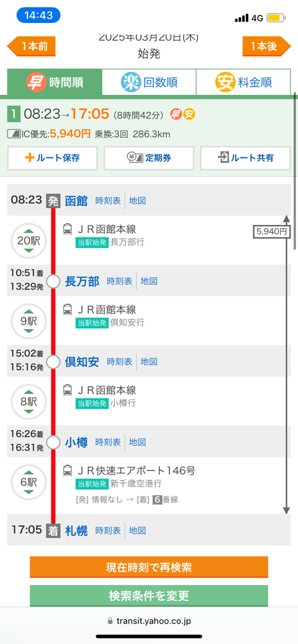Open 定期券 commuter pass button
298x644 pixels.
coord(148,157)
